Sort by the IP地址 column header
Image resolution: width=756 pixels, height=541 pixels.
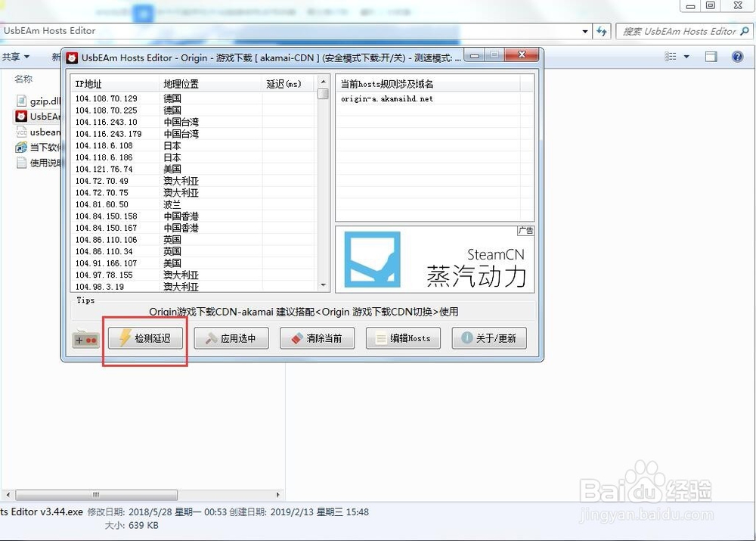pos(115,84)
